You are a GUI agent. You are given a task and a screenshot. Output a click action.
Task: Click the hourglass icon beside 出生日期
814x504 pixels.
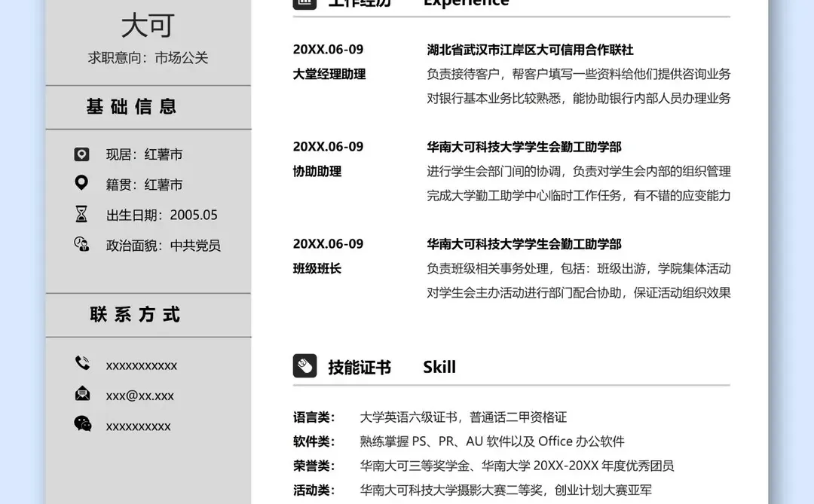pyautogui.click(x=81, y=214)
